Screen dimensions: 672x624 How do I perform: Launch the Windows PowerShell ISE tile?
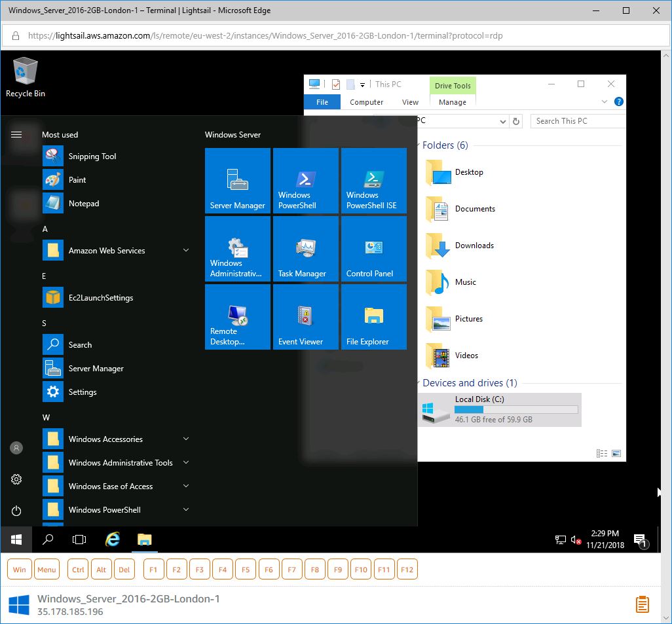374,181
